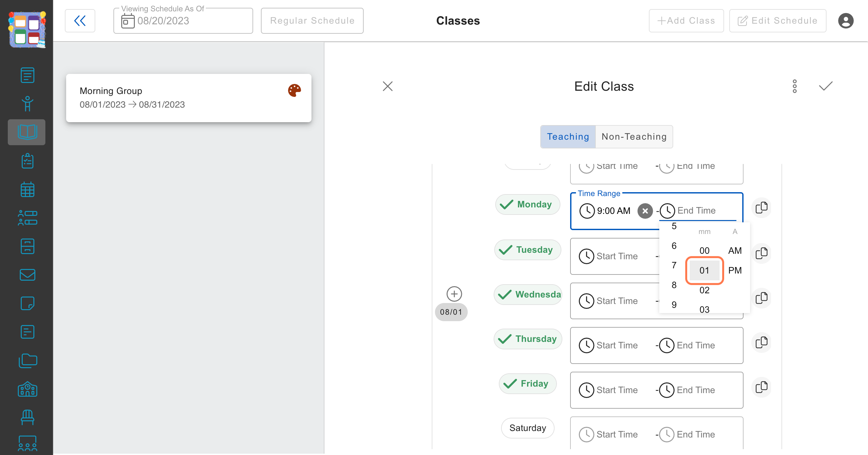The image size is (868, 455).
Task: Add a new date range with plus icon
Action: tap(454, 294)
